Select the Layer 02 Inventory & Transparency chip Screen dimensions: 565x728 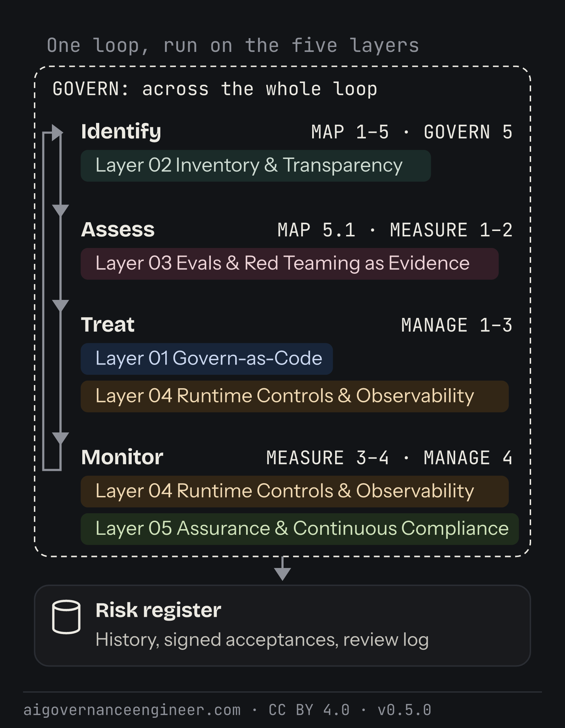tap(256, 166)
